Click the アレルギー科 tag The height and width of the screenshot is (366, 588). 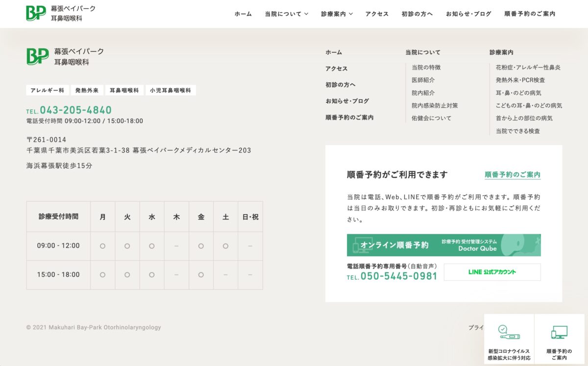pyautogui.click(x=48, y=90)
